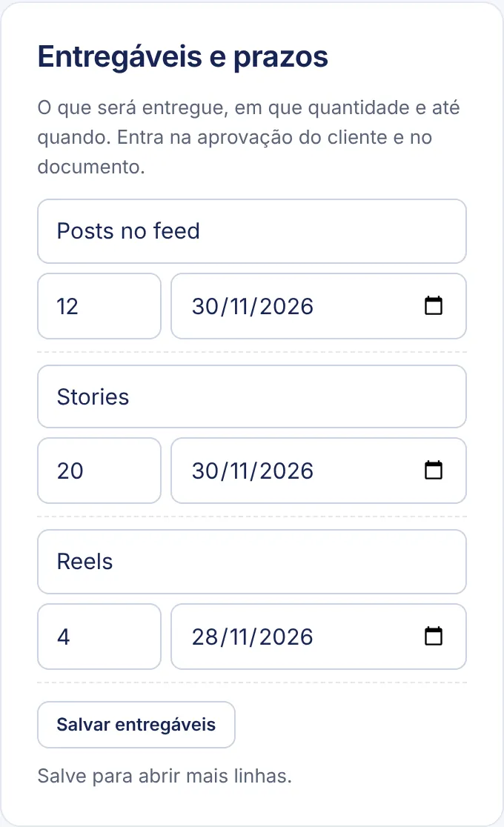Select the year segment of Posts no feed date

(287, 307)
